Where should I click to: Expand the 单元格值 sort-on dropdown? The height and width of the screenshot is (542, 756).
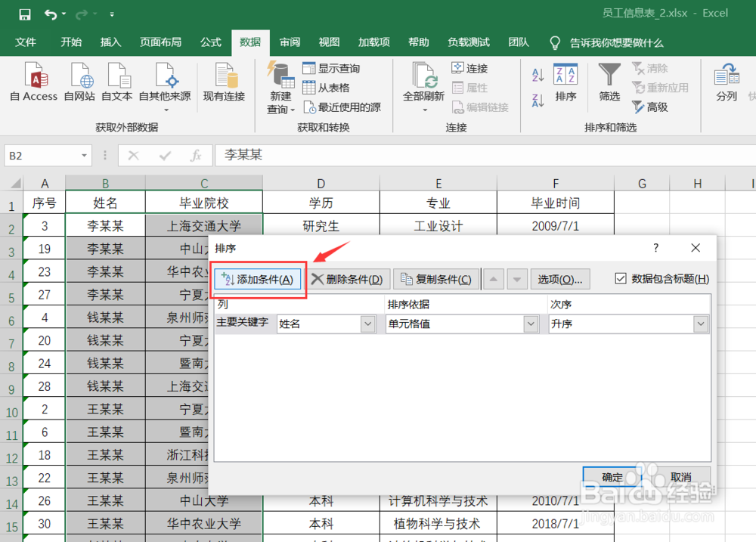tap(531, 324)
